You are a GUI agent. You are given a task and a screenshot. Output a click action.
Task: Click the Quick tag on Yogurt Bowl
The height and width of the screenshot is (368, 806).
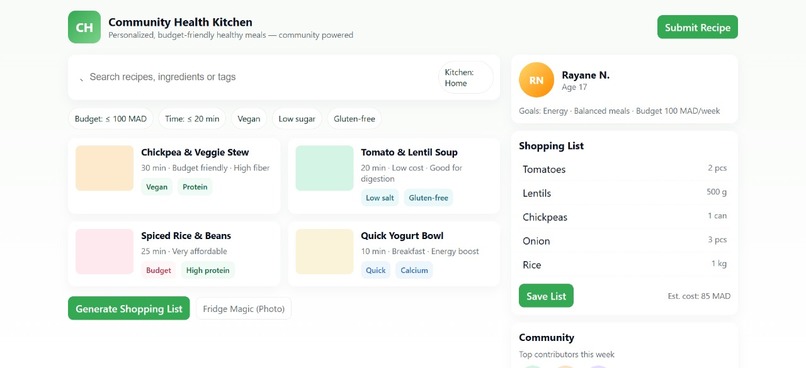(x=375, y=270)
